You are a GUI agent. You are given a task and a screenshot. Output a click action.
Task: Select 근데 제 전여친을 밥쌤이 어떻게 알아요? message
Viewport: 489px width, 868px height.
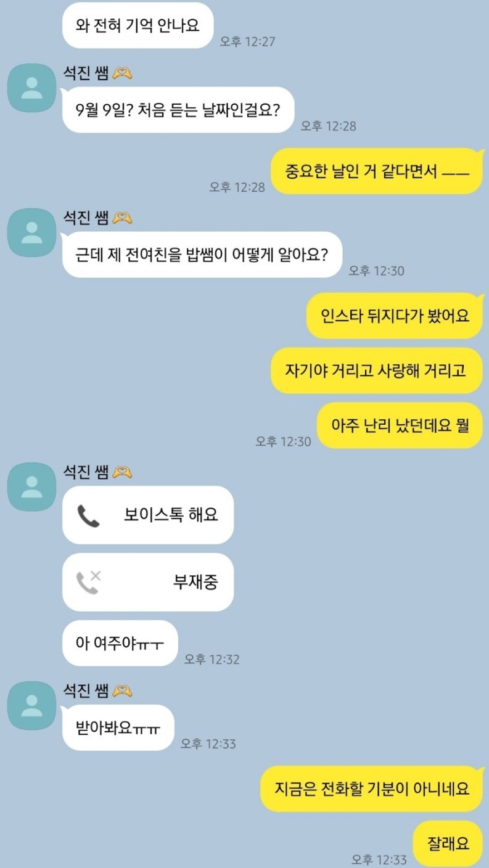coord(202,255)
